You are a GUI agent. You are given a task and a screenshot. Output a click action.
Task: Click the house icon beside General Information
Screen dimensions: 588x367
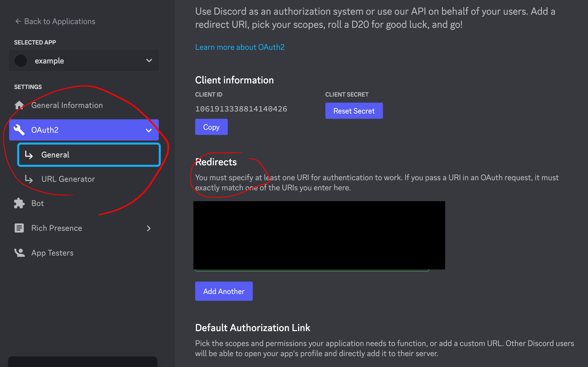(19, 105)
